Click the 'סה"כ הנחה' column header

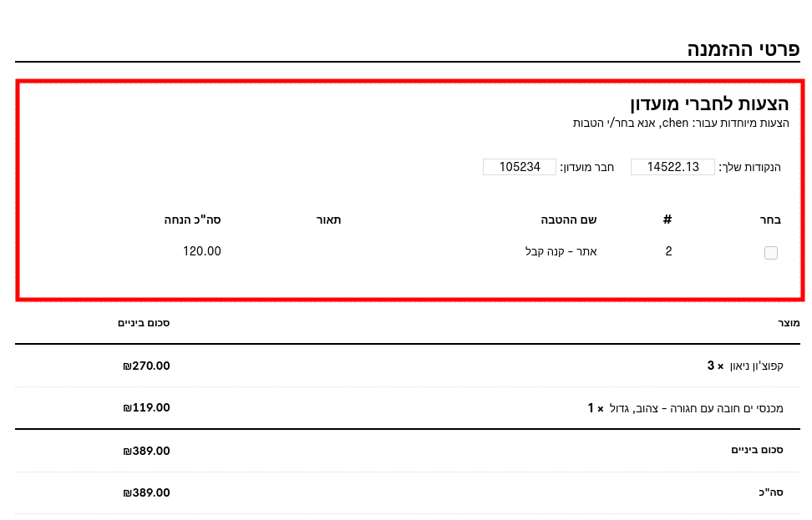point(192,220)
